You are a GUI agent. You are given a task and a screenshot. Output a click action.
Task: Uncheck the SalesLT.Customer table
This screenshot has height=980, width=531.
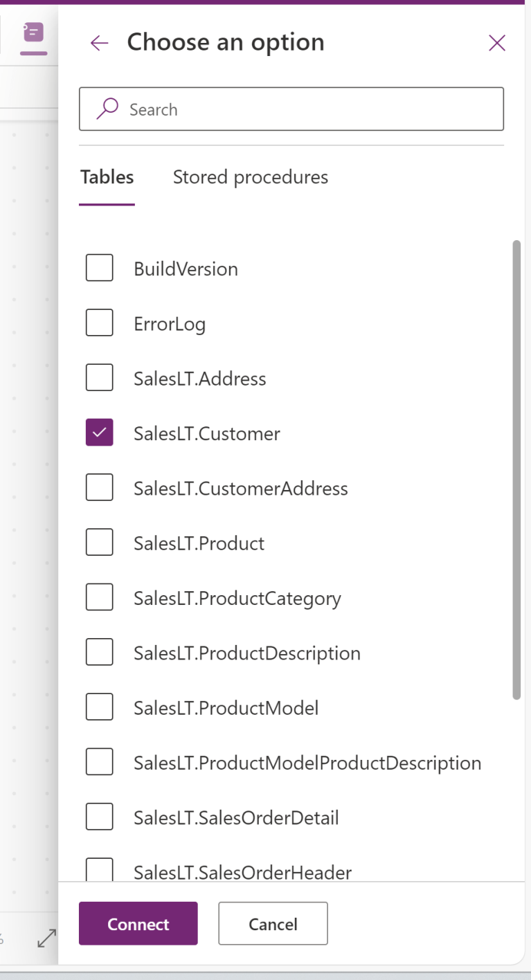coord(99,432)
